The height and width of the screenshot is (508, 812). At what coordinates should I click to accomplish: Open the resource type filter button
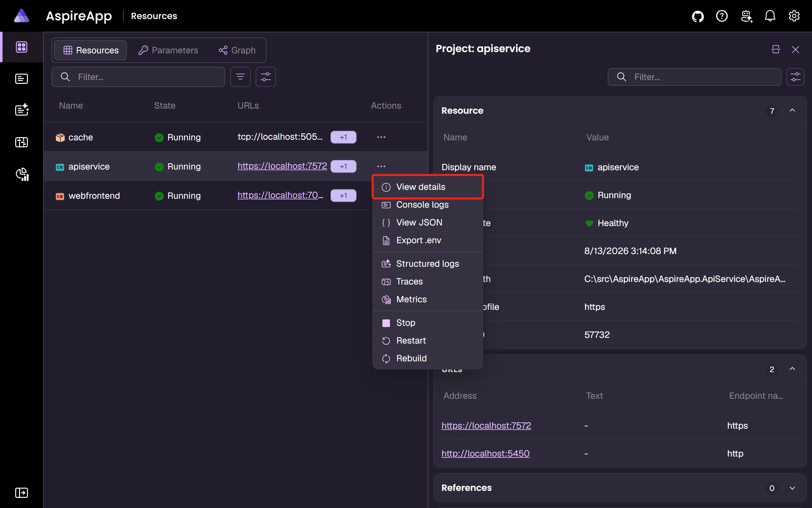[240, 77]
